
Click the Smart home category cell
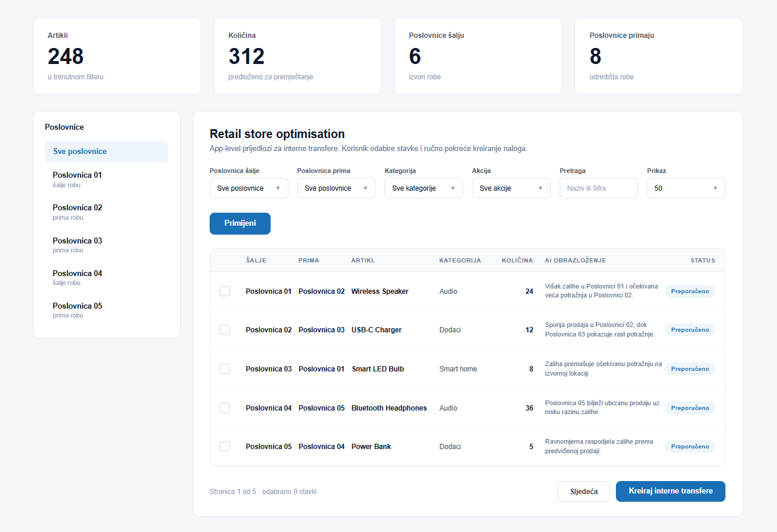click(458, 368)
